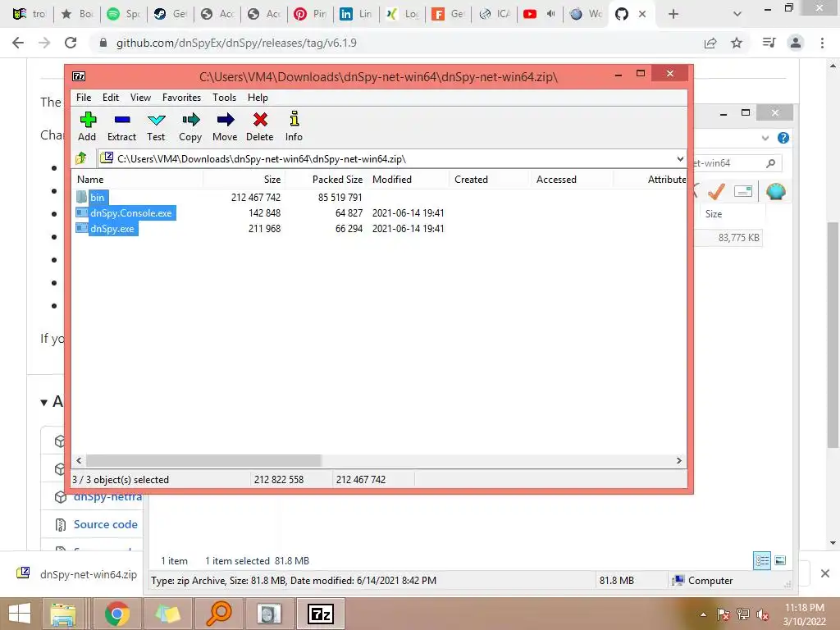Sort by the Name column
Viewport: 840px width, 630px height.
pyautogui.click(x=137, y=180)
